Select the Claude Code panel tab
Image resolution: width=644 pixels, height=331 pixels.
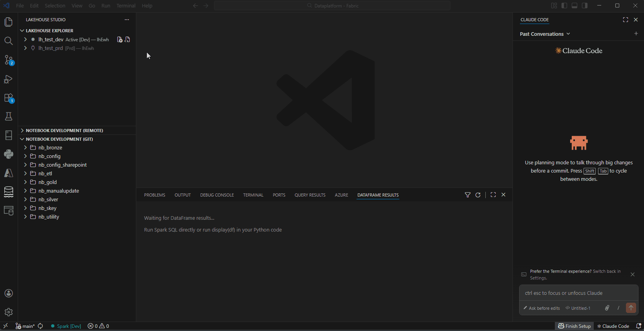(534, 20)
